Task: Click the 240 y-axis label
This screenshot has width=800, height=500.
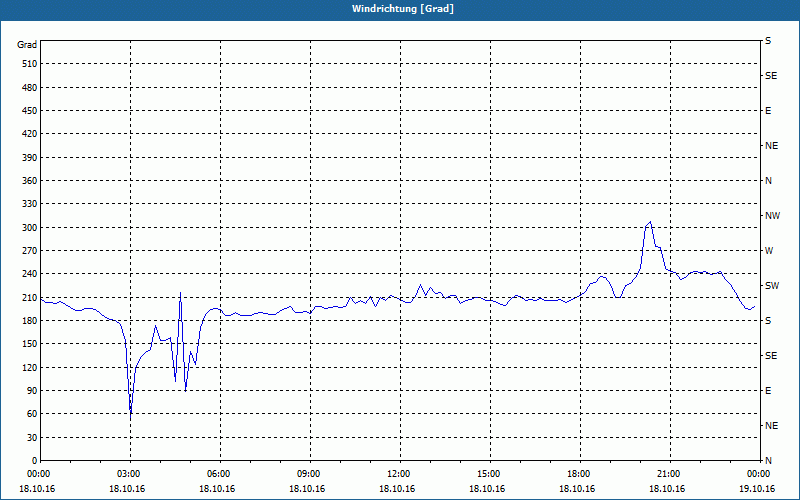Action: pos(30,274)
